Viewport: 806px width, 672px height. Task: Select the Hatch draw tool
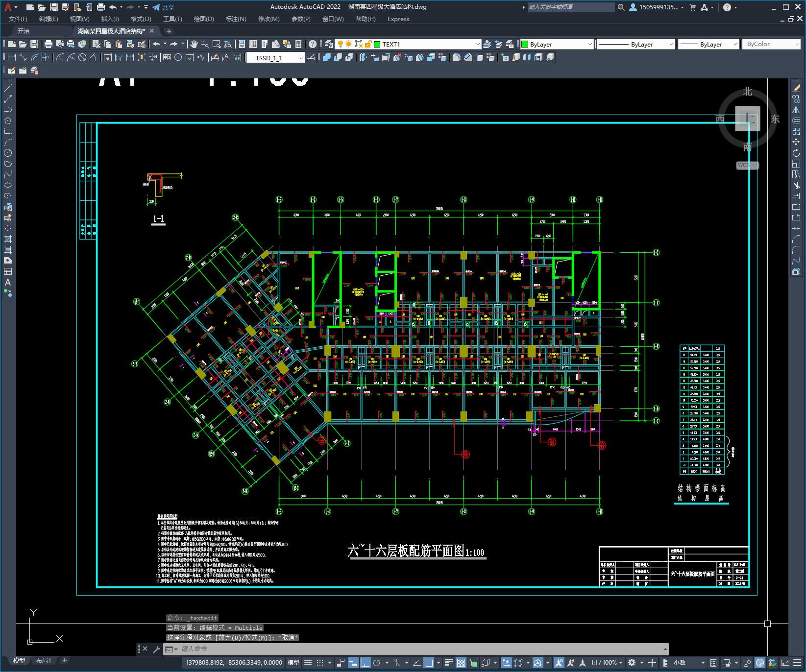[x=8, y=239]
